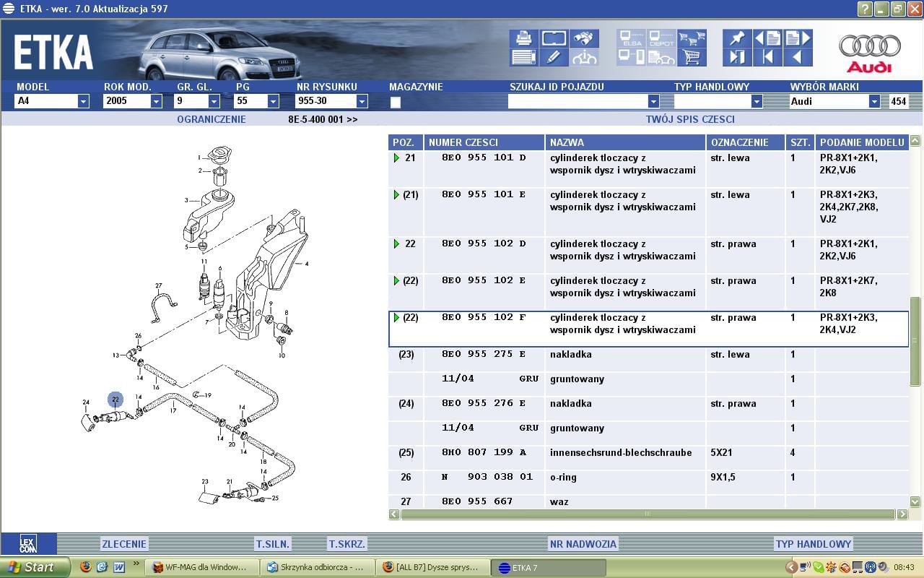Expand row (21) part 8E0 955 101 E
This screenshot has width=924, height=578.
pos(396,194)
